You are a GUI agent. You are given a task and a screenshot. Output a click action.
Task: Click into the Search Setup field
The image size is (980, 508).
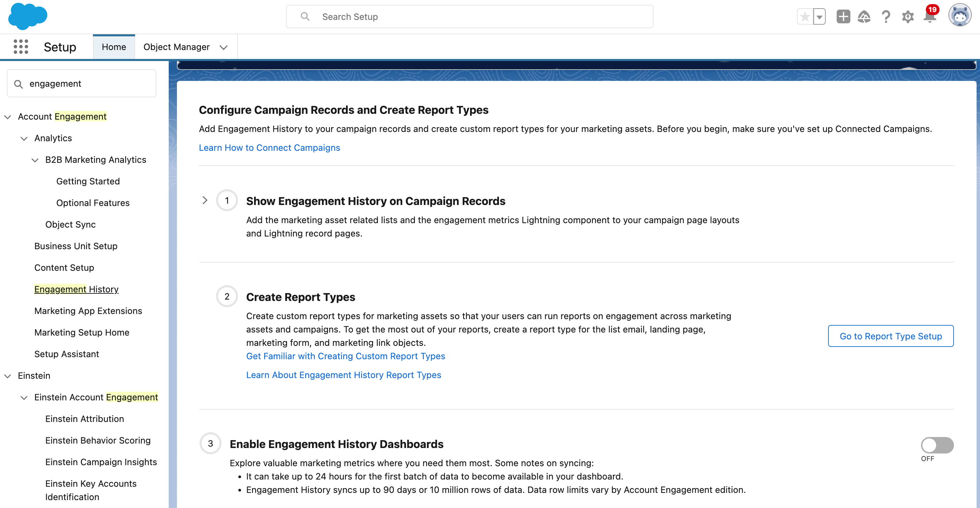click(469, 16)
